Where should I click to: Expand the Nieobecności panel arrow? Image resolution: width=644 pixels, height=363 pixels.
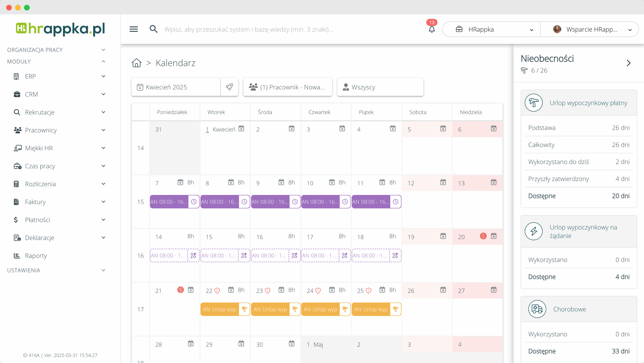tap(628, 63)
